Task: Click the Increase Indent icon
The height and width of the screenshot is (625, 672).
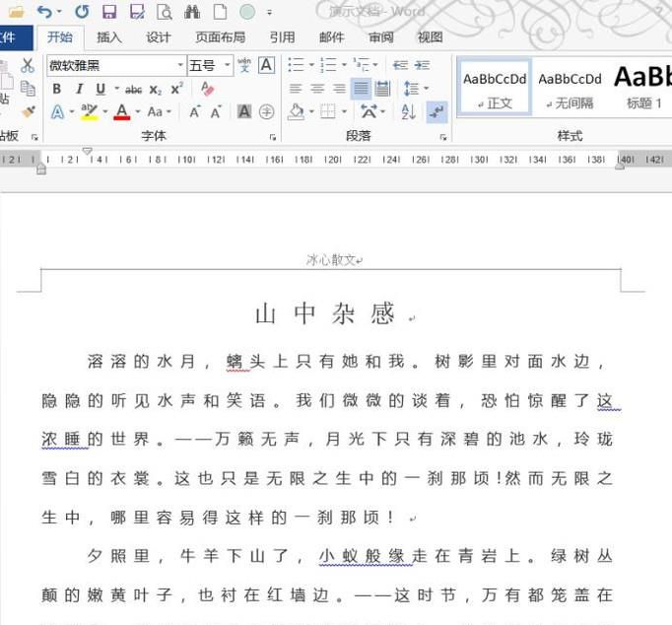Action: (422, 65)
